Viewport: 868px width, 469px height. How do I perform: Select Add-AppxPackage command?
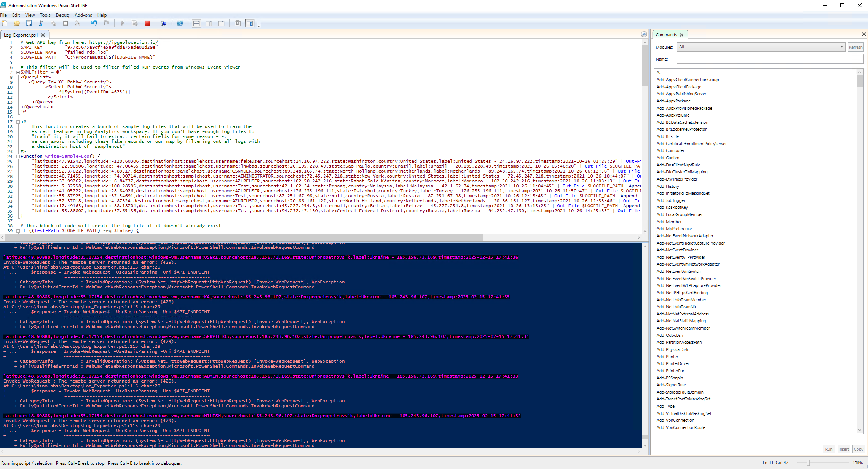click(673, 101)
